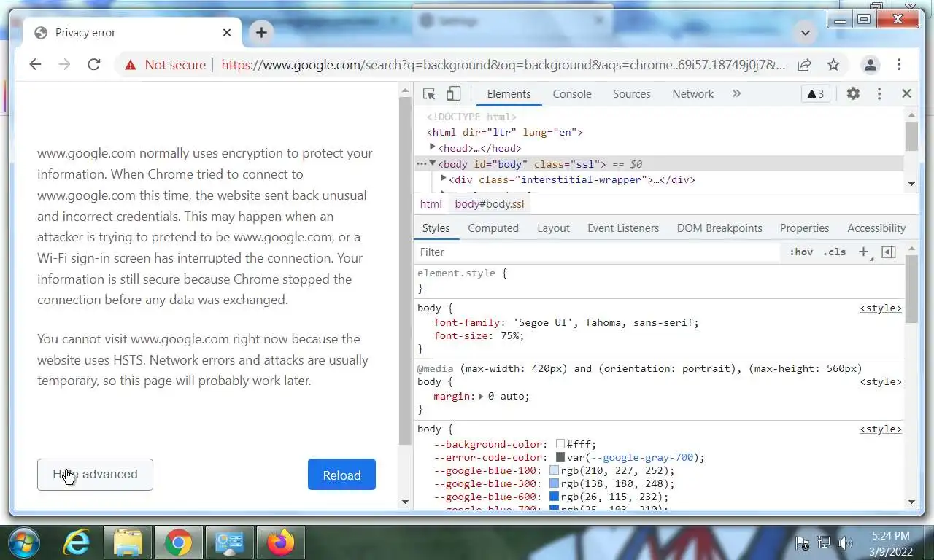Click the google-blue-300 color swatch

[555, 483]
